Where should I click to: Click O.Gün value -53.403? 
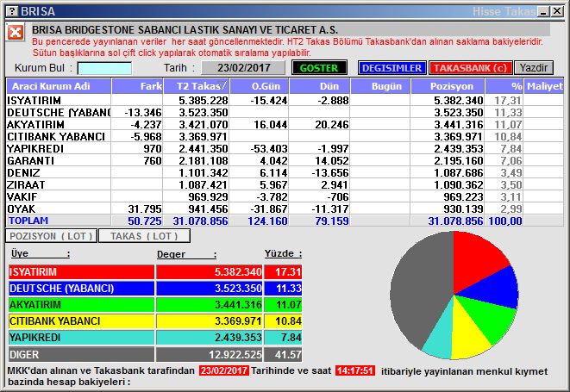[x=269, y=148]
